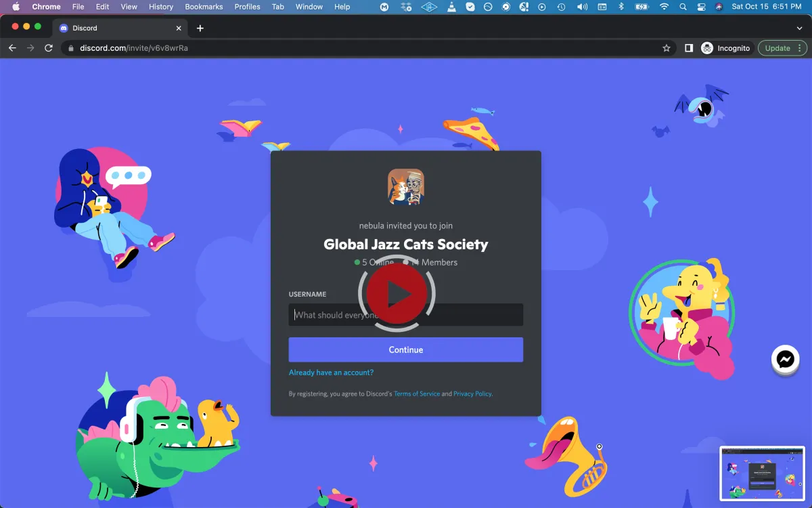Open Time Machine in the menu bar
Image resolution: width=812 pixels, height=508 pixels.
pyautogui.click(x=561, y=7)
